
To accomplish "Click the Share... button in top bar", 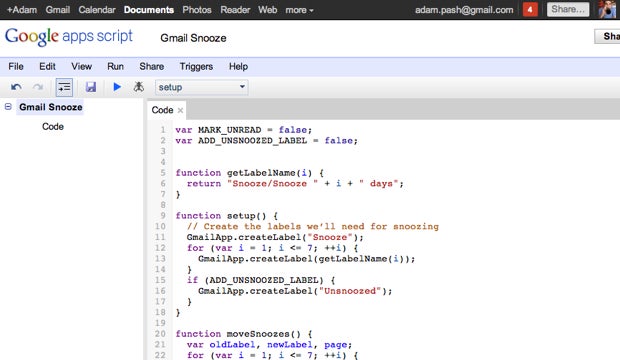I will point(568,9).
